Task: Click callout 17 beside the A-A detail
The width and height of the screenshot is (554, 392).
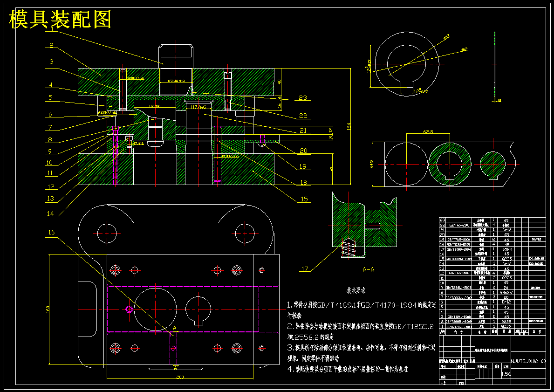Action: coord(305,268)
